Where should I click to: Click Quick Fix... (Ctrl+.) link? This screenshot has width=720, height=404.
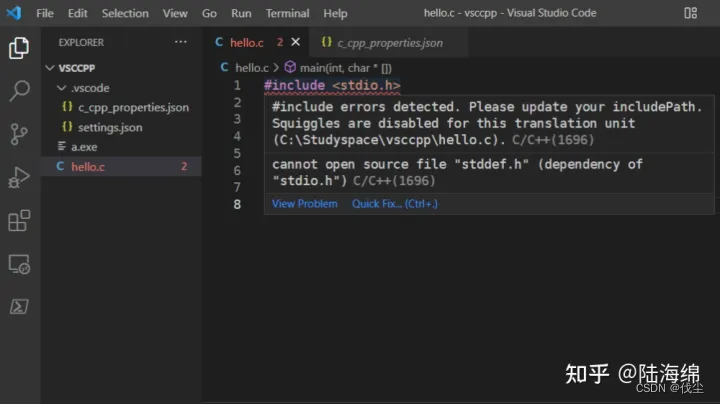pyautogui.click(x=395, y=204)
